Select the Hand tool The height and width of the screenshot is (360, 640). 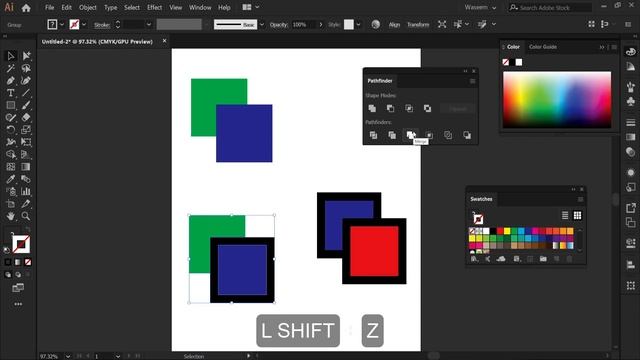(11, 216)
